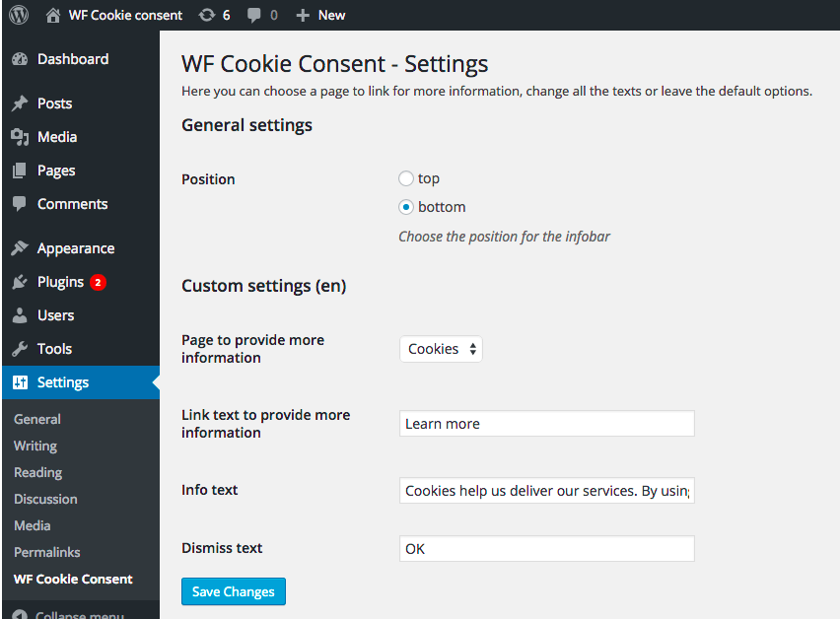Click the WordPress logo in the toolbar
Viewport: 840px width, 619px height.
(x=18, y=15)
